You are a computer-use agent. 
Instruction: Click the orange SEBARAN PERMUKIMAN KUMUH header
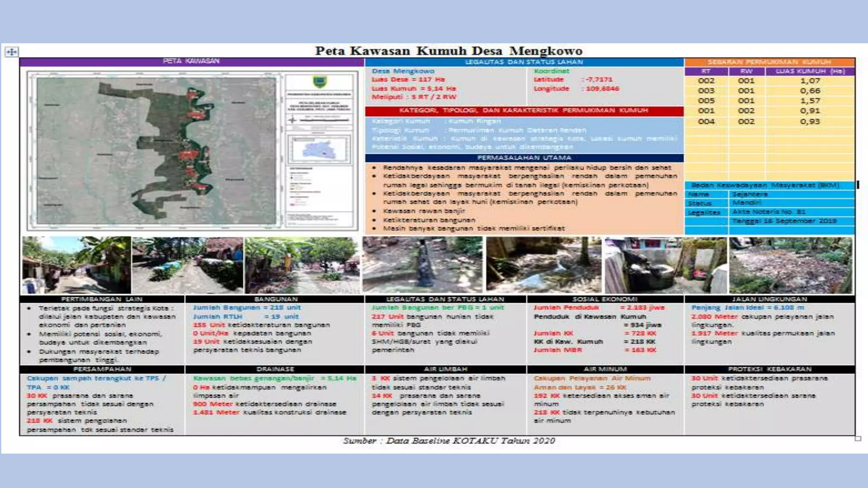pyautogui.click(x=769, y=62)
